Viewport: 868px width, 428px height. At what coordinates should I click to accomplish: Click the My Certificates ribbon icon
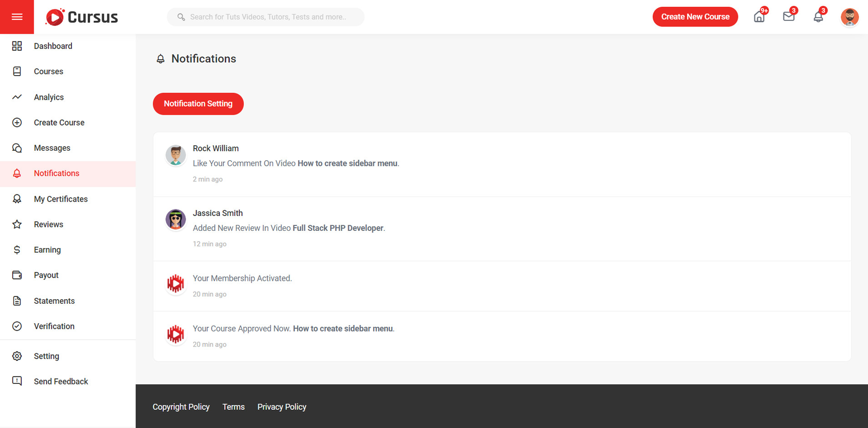click(17, 199)
